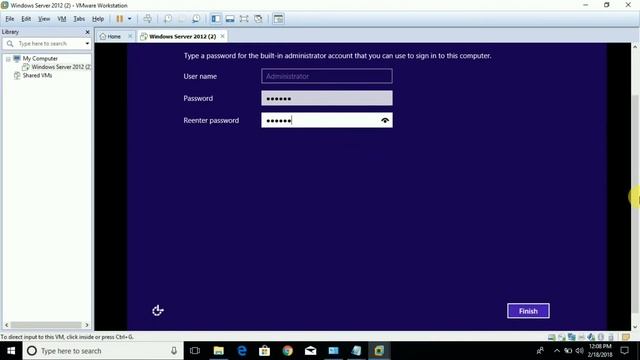Collapse the My Computer tree node
This screenshot has width=640, height=360.
(x=8, y=59)
